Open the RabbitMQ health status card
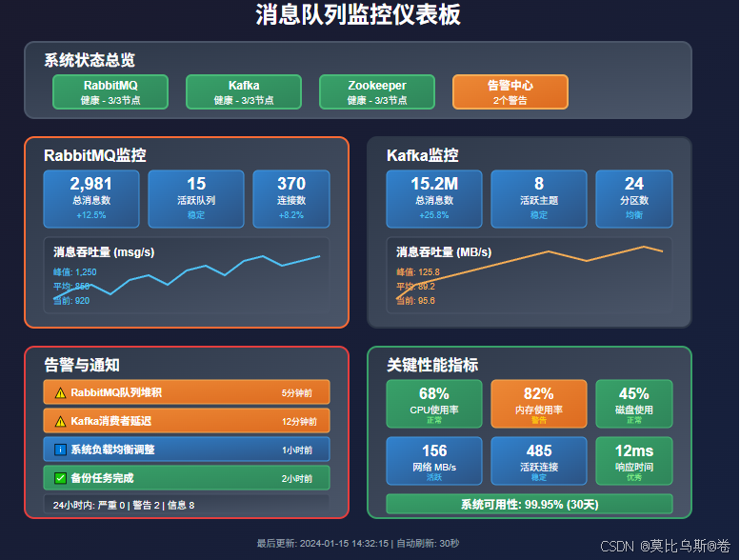This screenshot has width=740, height=560. coord(110,92)
